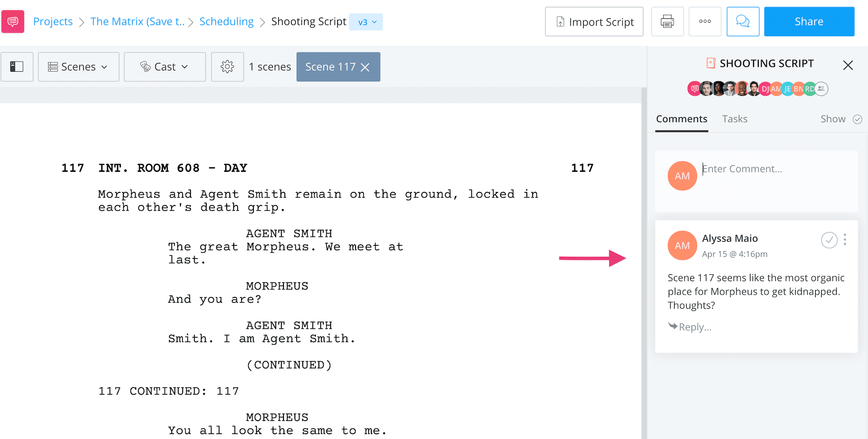Toggle the comments panel chat icon
The height and width of the screenshot is (439, 868).
(x=743, y=21)
